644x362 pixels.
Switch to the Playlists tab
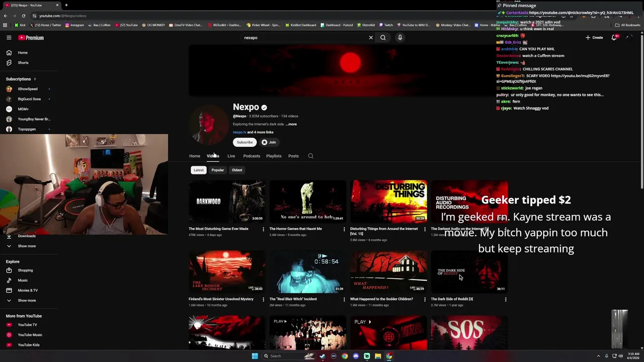pos(274,156)
